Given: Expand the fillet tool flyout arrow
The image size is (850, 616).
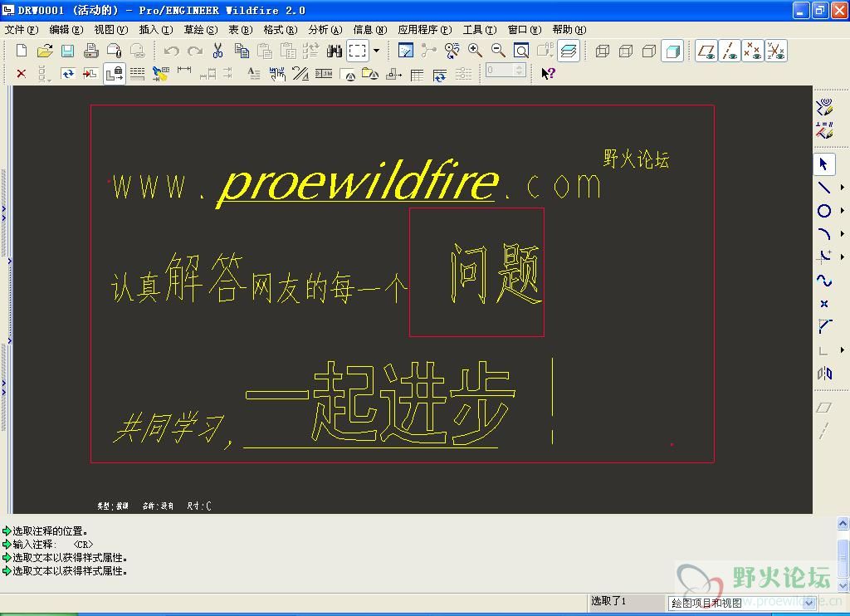Looking at the screenshot, I should (x=843, y=257).
